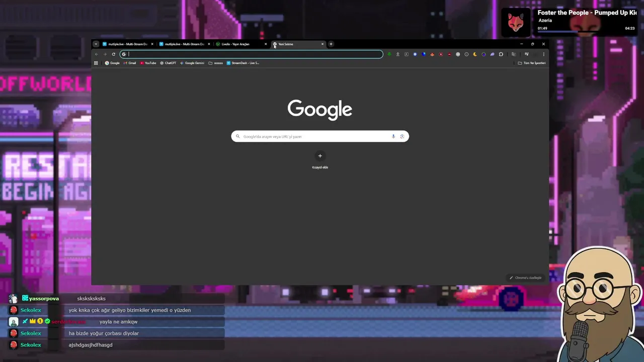Close the Livelix tab

266,44
